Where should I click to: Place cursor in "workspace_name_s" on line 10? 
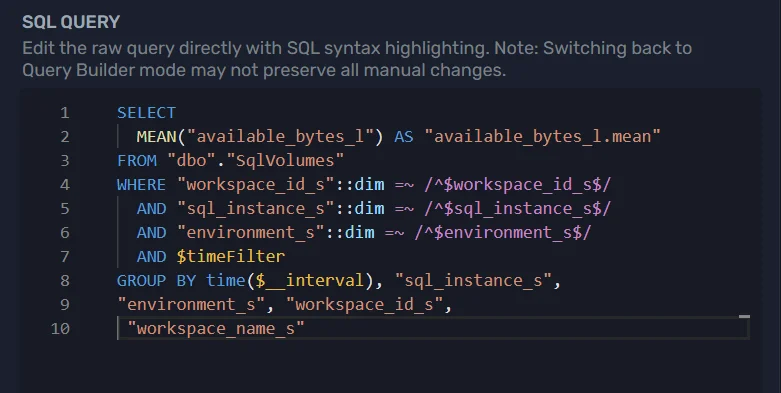tap(216, 328)
